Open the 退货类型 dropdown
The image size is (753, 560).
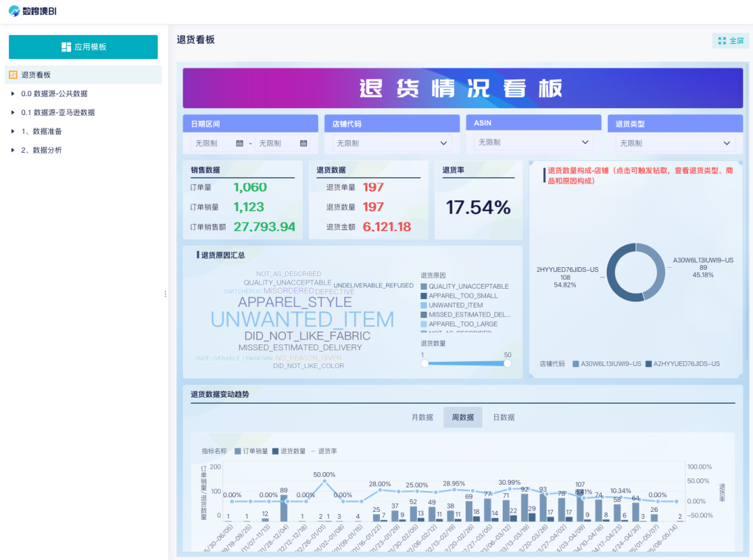[x=675, y=143]
